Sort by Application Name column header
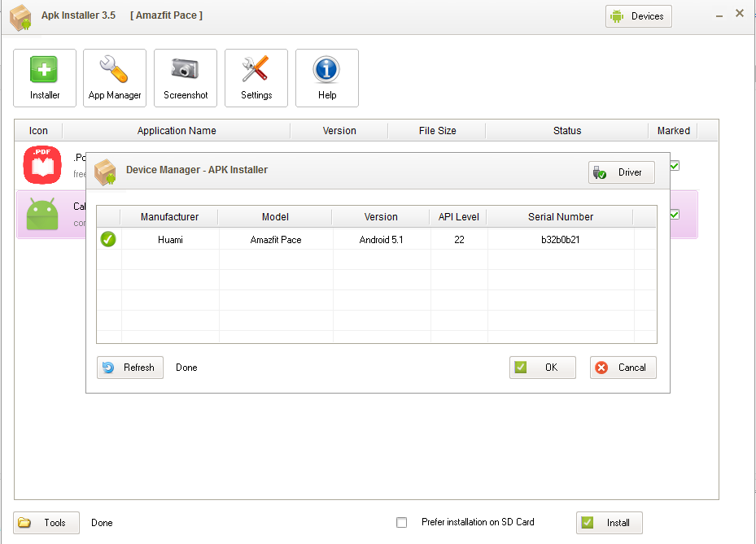 177,131
